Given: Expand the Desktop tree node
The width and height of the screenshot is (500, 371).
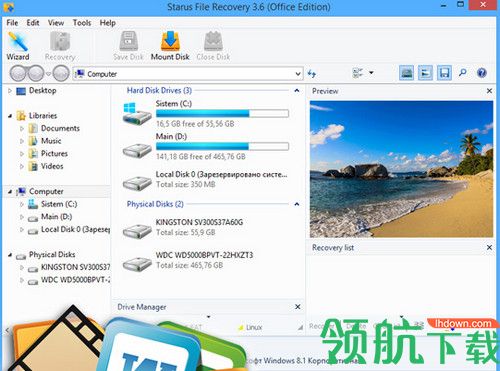Looking at the screenshot, I should pos(10,90).
